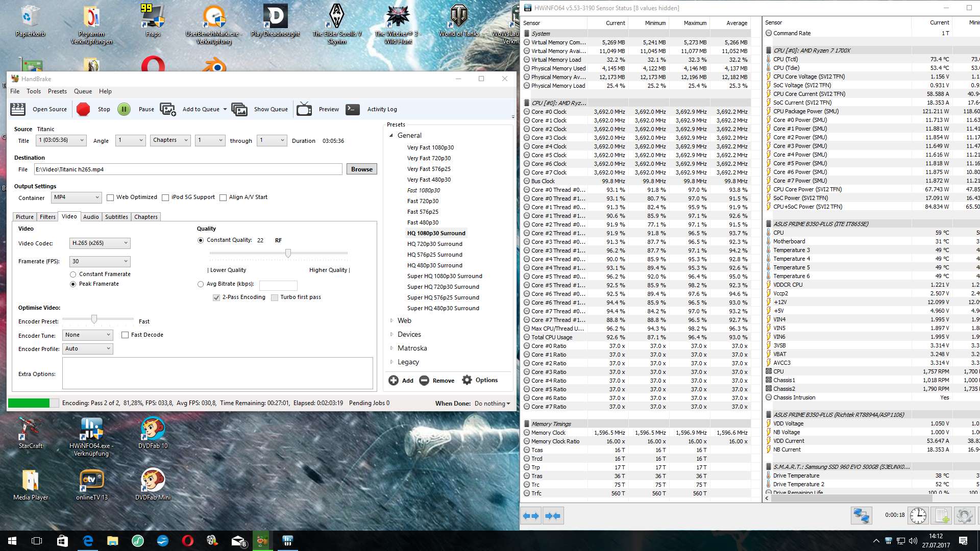Click the Add preset plus icon

[x=394, y=381]
